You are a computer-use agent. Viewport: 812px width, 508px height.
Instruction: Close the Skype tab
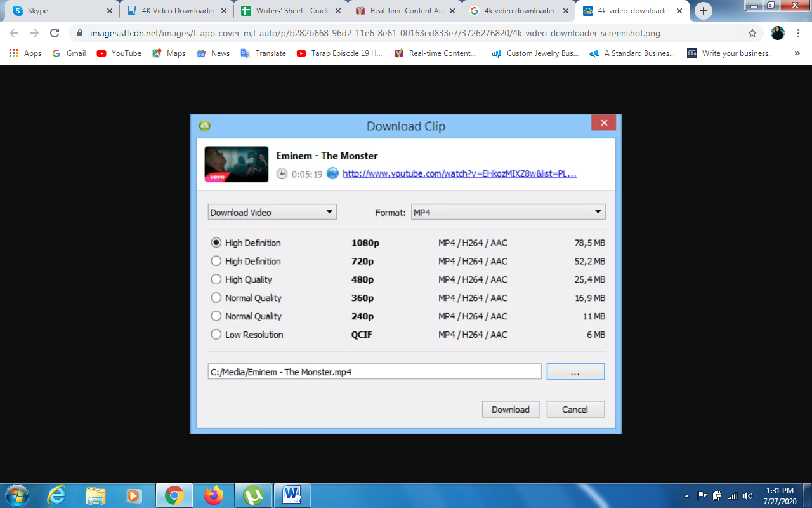109,11
